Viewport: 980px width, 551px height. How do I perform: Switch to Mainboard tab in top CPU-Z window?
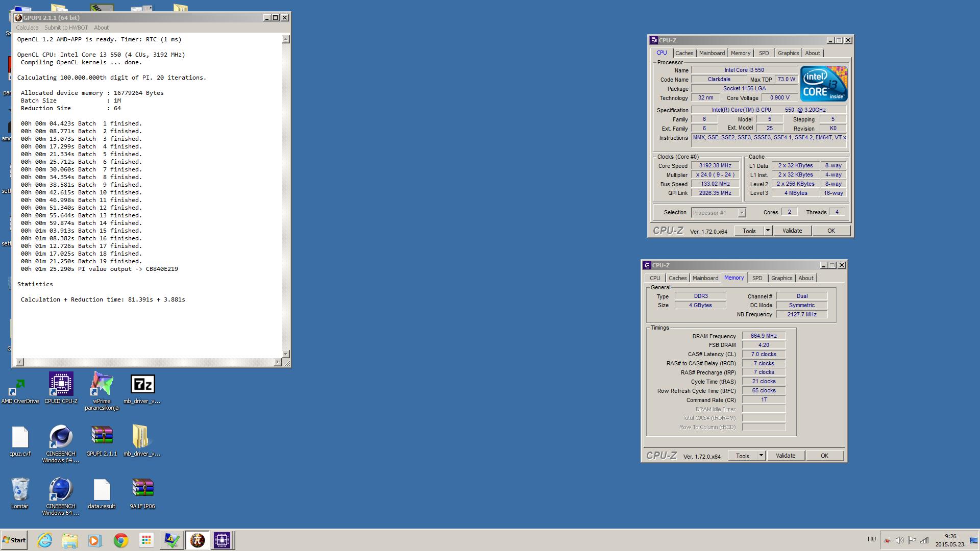pos(712,53)
